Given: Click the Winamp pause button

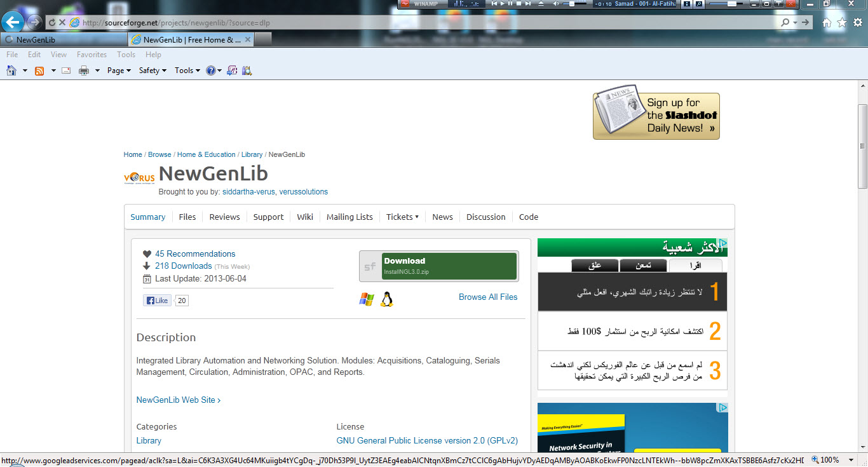Looking at the screenshot, I should click(x=510, y=4).
